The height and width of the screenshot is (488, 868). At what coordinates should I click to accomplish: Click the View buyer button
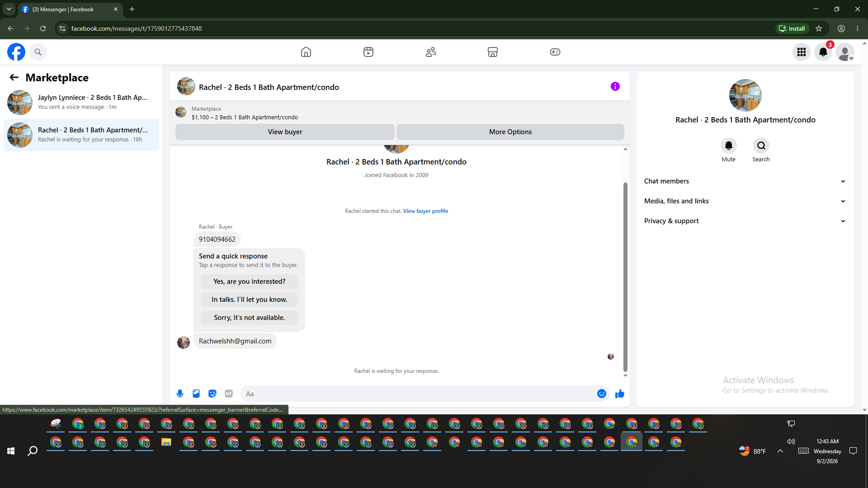pyautogui.click(x=285, y=132)
